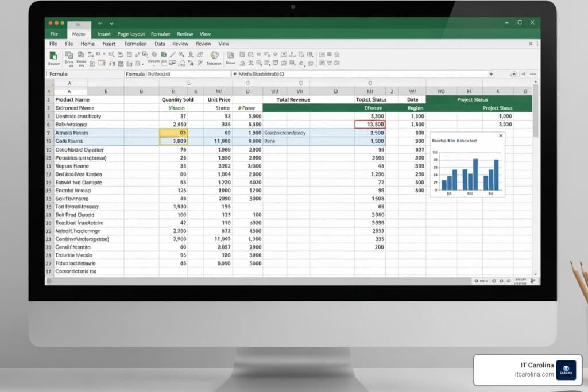The height and width of the screenshot is (392, 588).
Task: Open the Data menu
Action: click(160, 44)
